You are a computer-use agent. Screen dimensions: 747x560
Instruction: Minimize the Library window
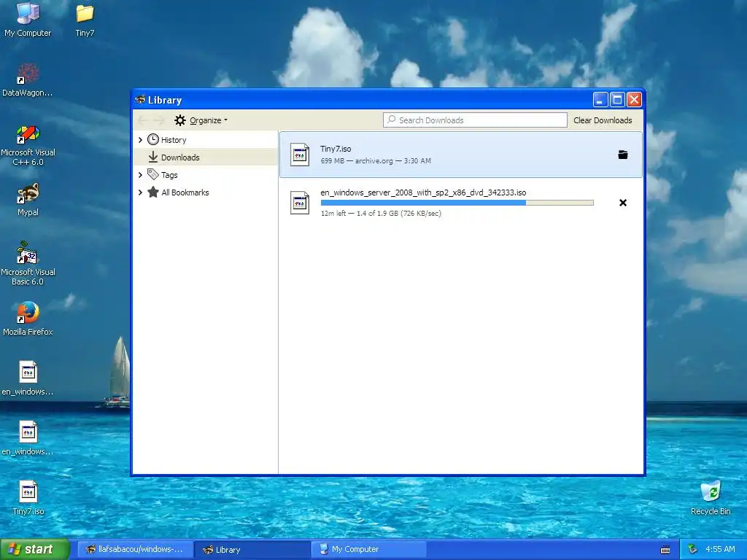coord(600,99)
